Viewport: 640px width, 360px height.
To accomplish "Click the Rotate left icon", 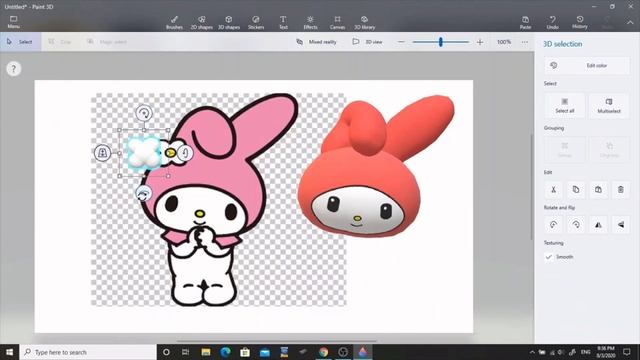I will click(553, 224).
